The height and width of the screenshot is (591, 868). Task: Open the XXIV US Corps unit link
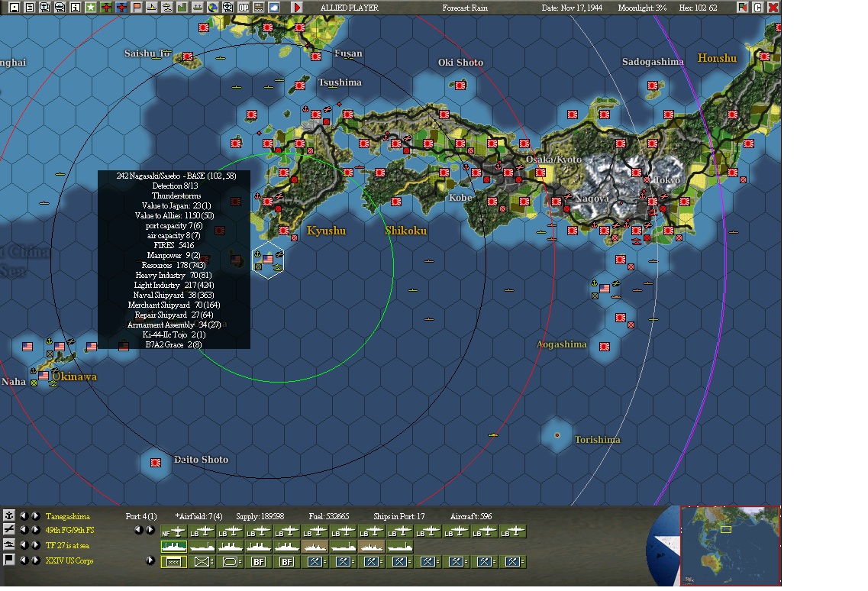pos(69,560)
